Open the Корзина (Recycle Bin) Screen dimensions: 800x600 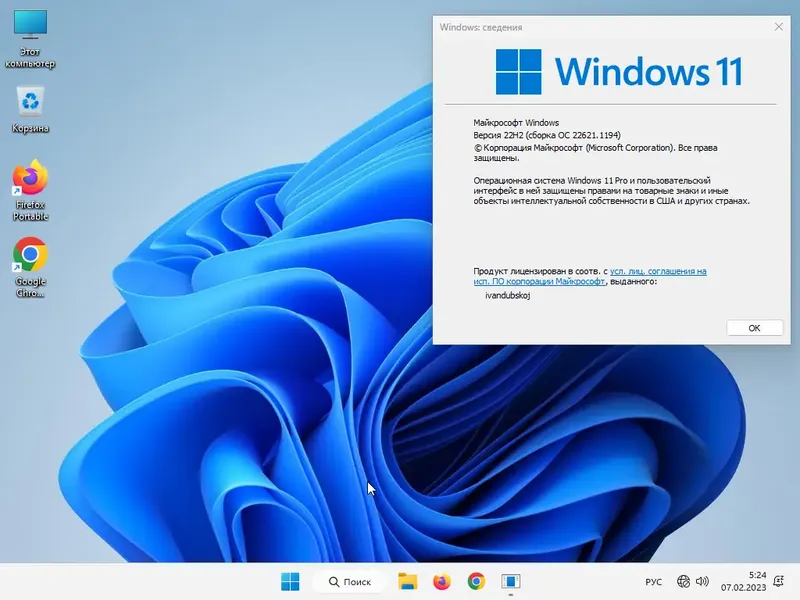point(29,103)
